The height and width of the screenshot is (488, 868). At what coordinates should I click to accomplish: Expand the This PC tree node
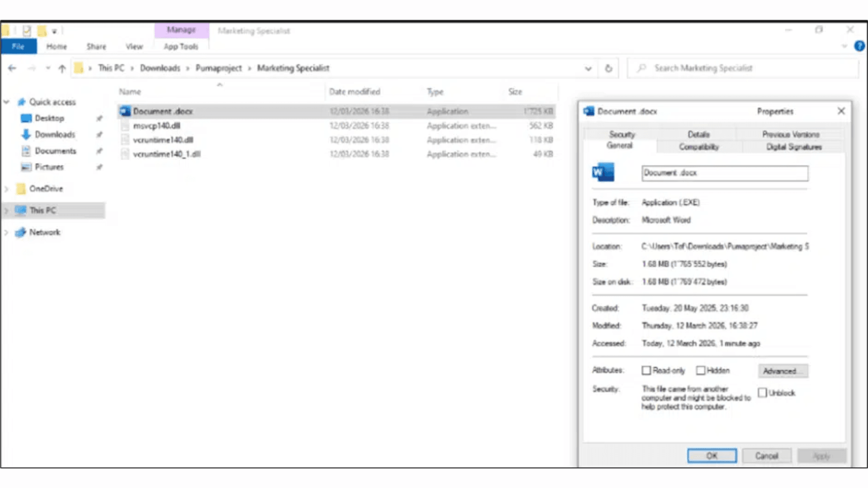[6, 210]
